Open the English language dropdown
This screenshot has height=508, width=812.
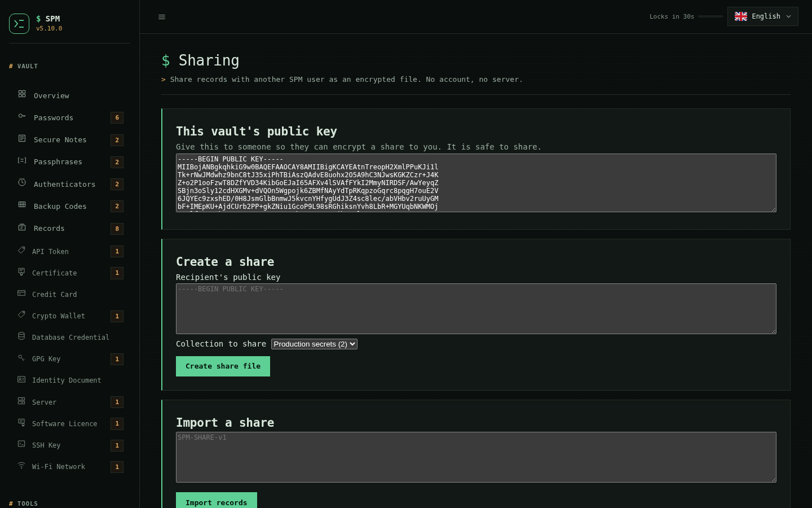click(762, 16)
